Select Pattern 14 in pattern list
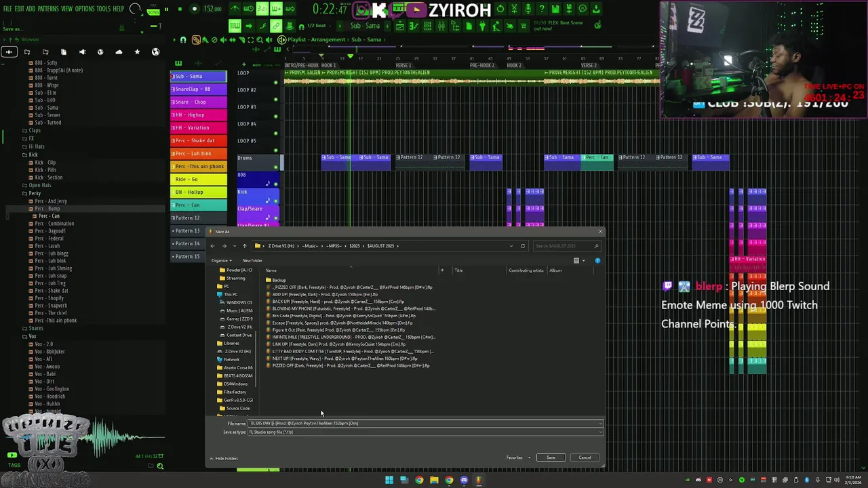Screen dimensions: 868x488 (x=188, y=243)
